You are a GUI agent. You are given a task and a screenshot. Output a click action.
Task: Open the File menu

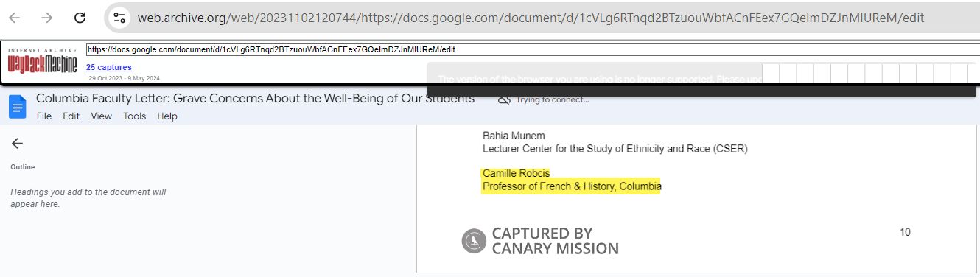tap(44, 116)
